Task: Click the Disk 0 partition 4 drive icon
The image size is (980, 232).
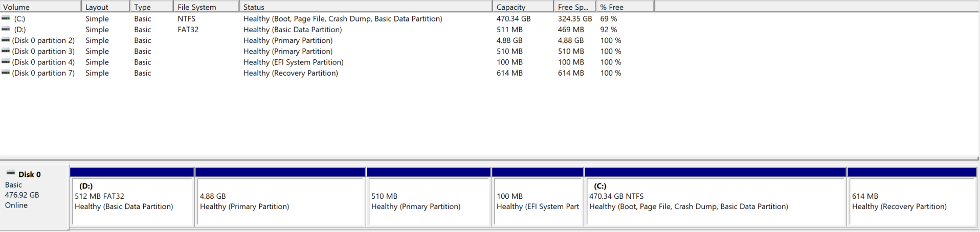Action: [6, 61]
